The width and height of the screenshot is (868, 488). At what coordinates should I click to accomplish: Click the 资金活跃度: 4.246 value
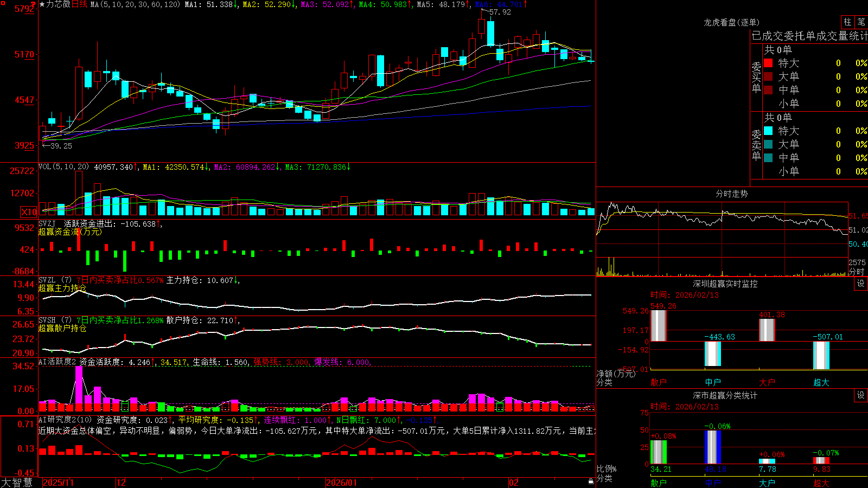pos(114,362)
